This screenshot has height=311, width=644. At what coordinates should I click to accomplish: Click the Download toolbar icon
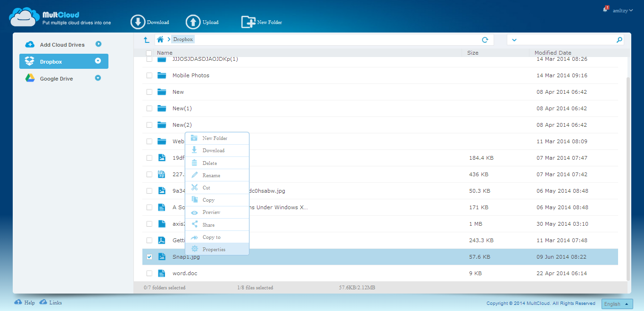[138, 22]
